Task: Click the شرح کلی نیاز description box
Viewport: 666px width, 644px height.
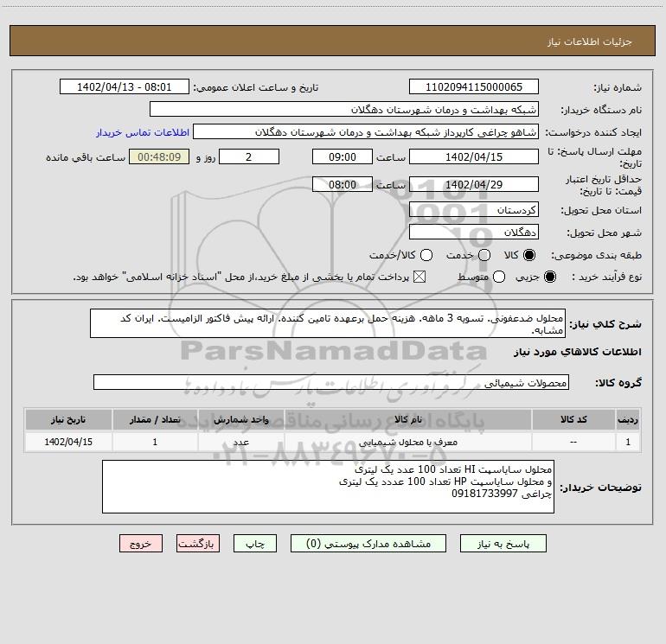Action: (328, 324)
